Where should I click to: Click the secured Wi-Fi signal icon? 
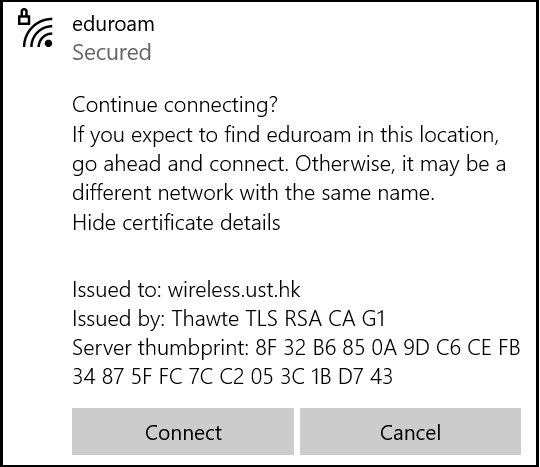pyautogui.click(x=35, y=29)
